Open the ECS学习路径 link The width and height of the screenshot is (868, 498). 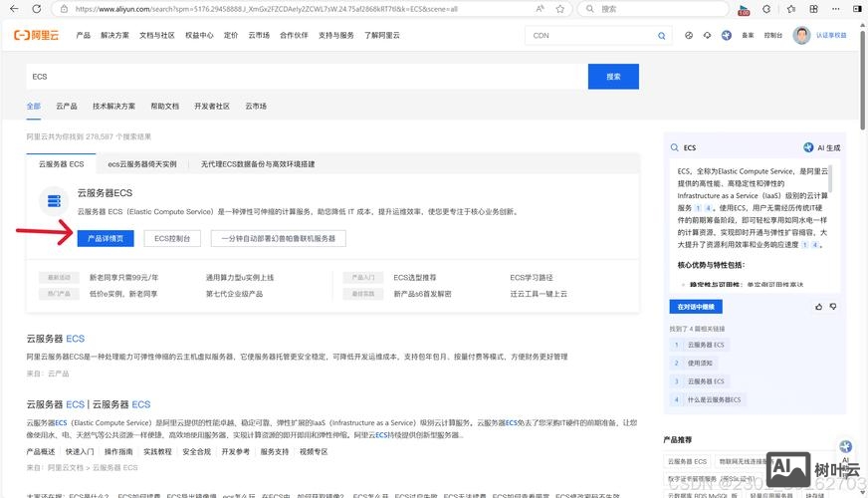pyautogui.click(x=532, y=278)
